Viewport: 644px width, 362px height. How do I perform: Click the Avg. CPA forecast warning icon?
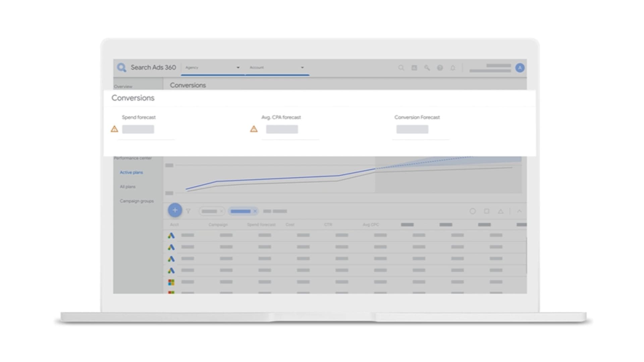(x=254, y=129)
